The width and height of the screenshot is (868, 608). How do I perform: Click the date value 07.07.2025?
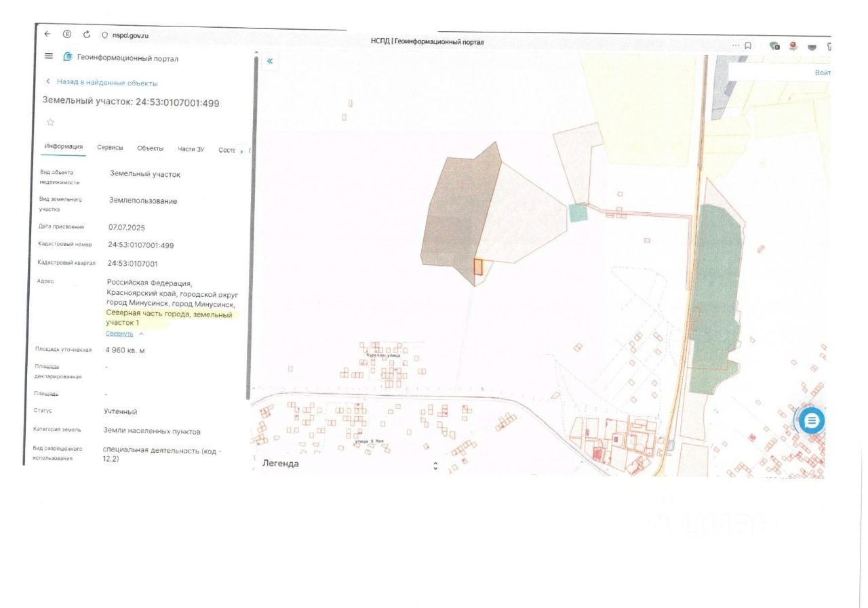pos(127,226)
